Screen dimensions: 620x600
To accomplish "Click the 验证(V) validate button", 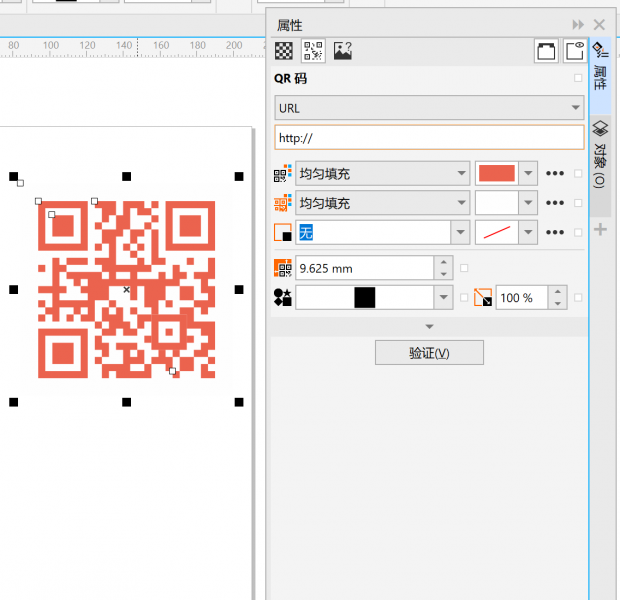I will [429, 353].
